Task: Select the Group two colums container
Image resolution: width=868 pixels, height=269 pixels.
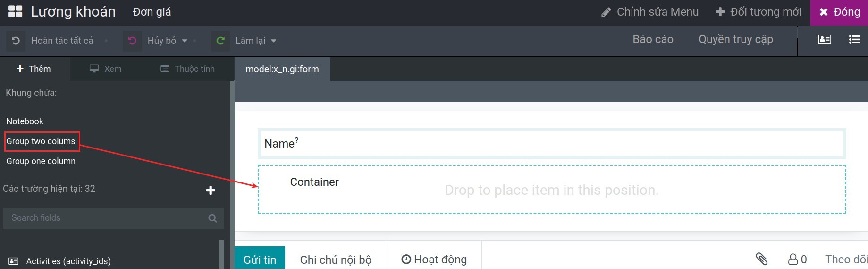Action: (x=41, y=141)
